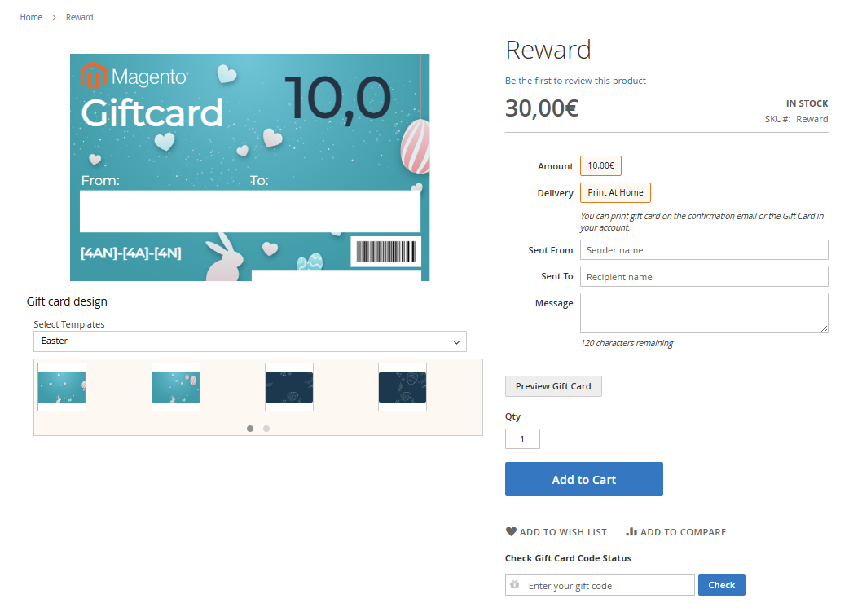Image resolution: width=849 pixels, height=616 pixels.
Task: Select the 10,00€ amount option
Action: [600, 165]
